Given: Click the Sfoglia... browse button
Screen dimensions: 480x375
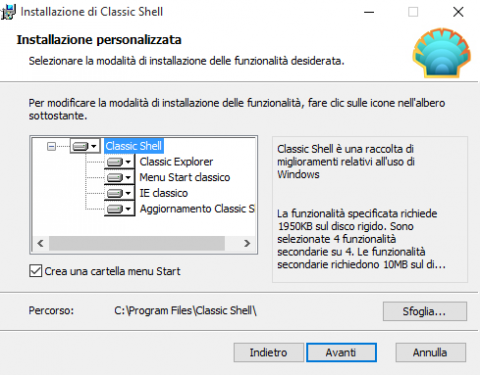Looking at the screenshot, I should (x=425, y=311).
